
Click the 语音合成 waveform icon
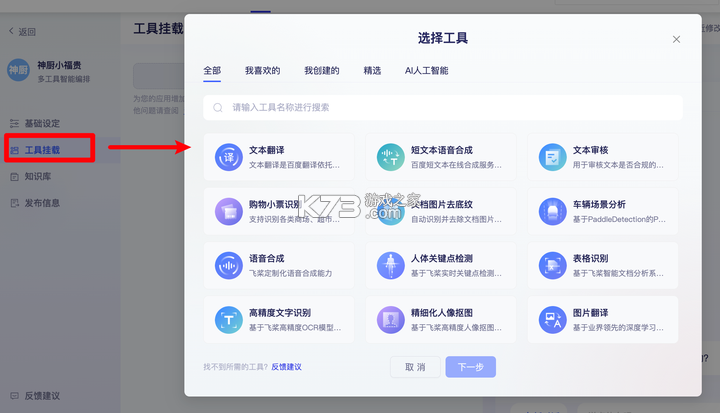(229, 266)
